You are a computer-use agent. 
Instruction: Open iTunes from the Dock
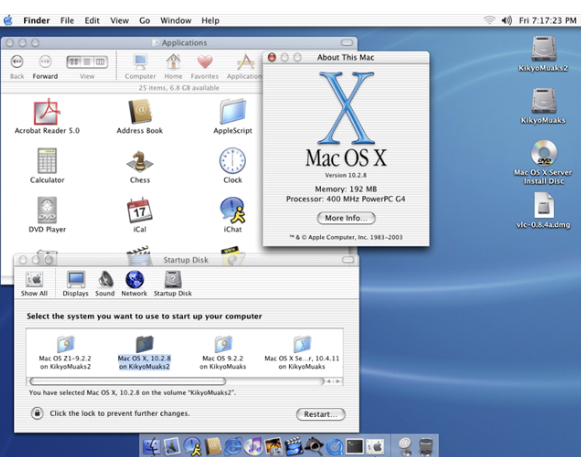(253, 446)
